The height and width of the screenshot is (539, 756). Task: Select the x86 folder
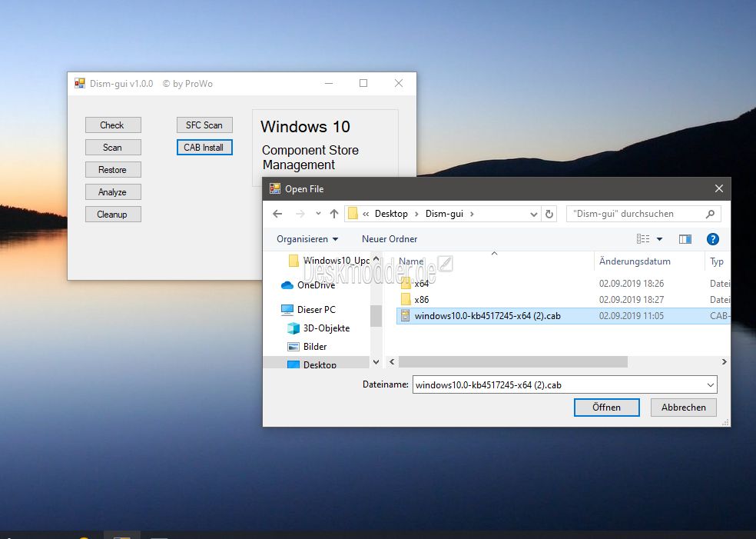(421, 300)
